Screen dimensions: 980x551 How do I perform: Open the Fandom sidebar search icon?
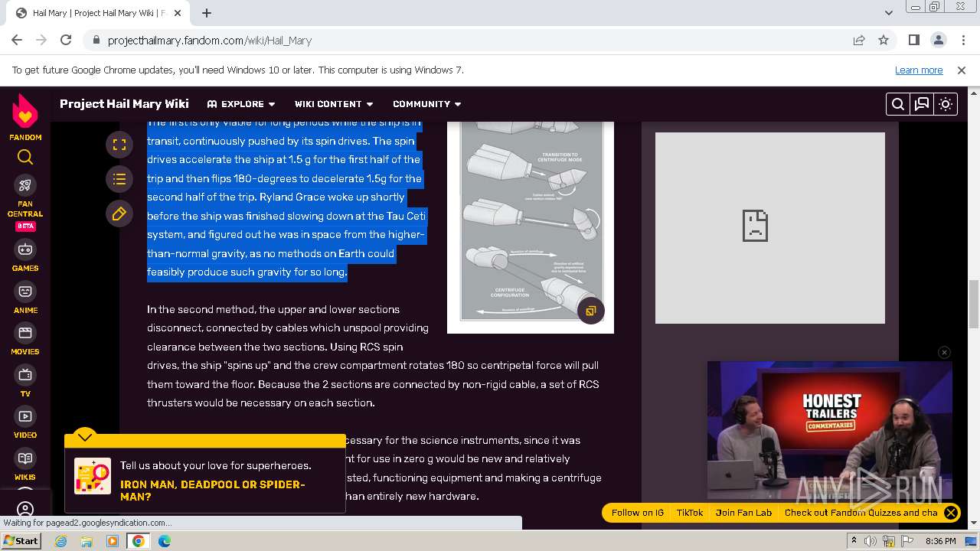coord(25,158)
